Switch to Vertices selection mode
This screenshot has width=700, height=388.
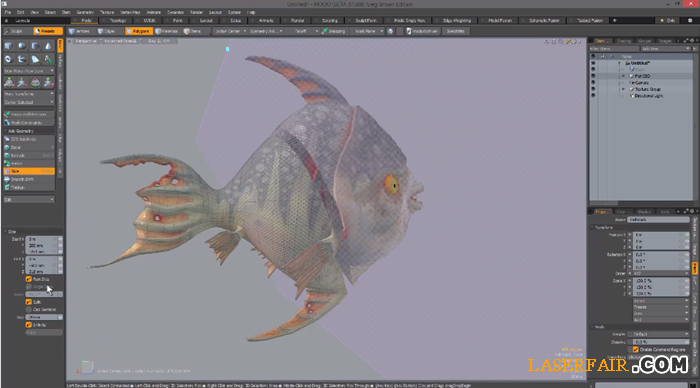[79, 31]
